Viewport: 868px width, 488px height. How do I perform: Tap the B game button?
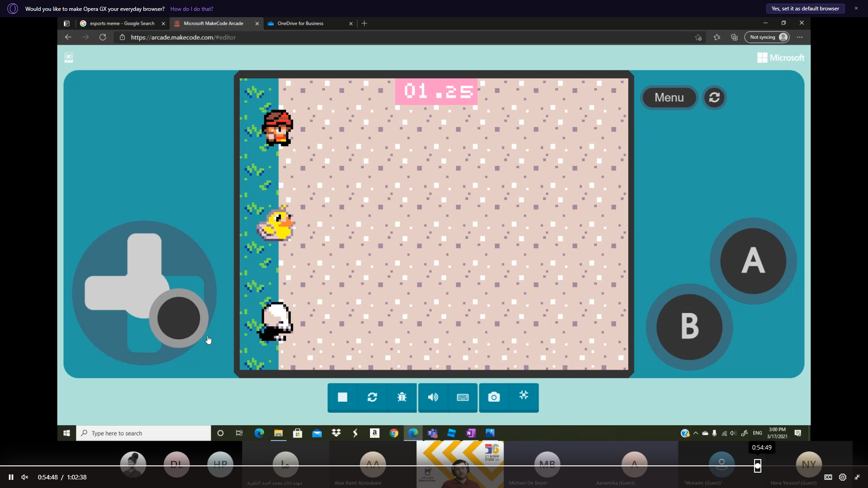pyautogui.click(x=689, y=326)
